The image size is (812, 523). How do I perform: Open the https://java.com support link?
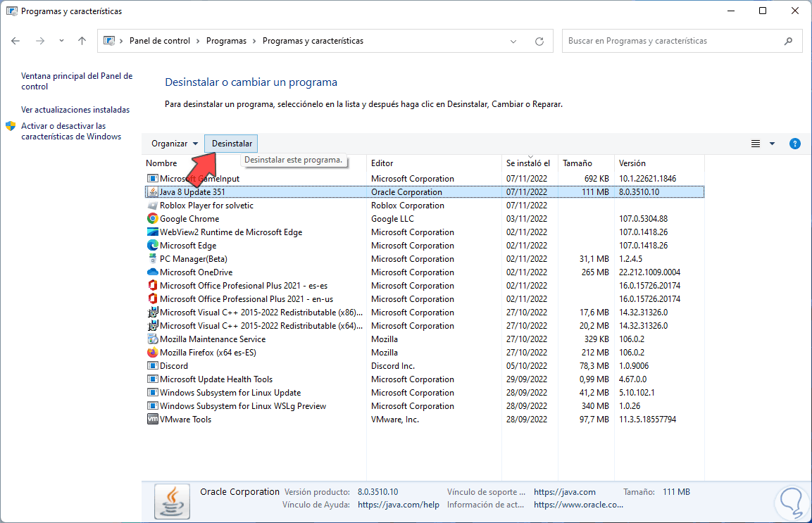(565, 492)
